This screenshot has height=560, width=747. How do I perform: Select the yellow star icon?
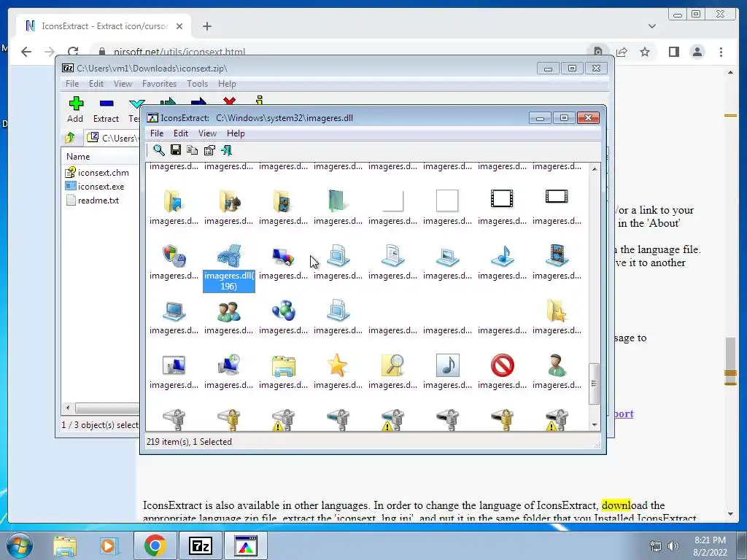(x=338, y=365)
